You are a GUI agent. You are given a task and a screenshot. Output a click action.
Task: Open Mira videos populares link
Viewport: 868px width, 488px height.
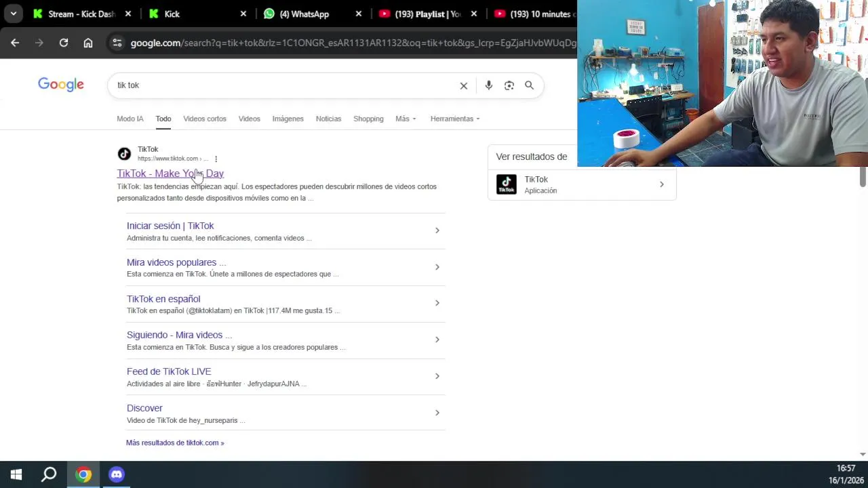[176, 262]
